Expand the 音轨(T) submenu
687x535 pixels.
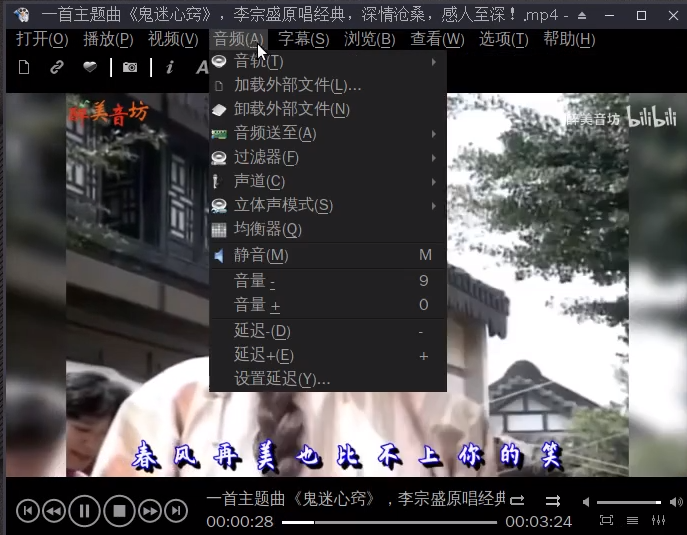pyautogui.click(x=328, y=61)
